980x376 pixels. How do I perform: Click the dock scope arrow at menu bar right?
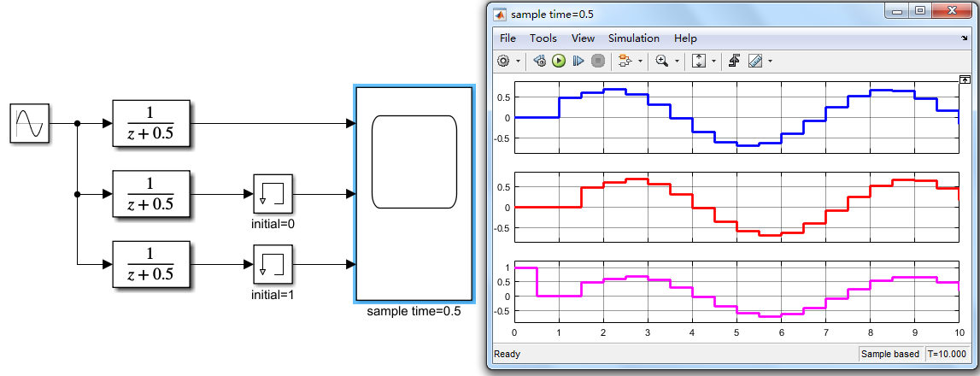tap(964, 38)
